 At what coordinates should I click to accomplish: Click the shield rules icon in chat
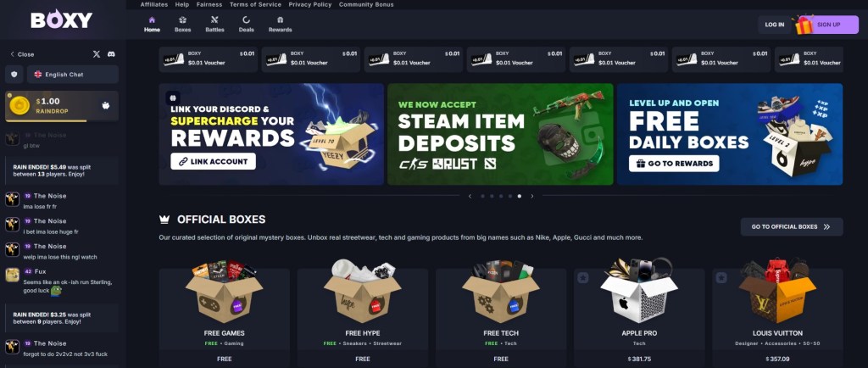click(14, 74)
